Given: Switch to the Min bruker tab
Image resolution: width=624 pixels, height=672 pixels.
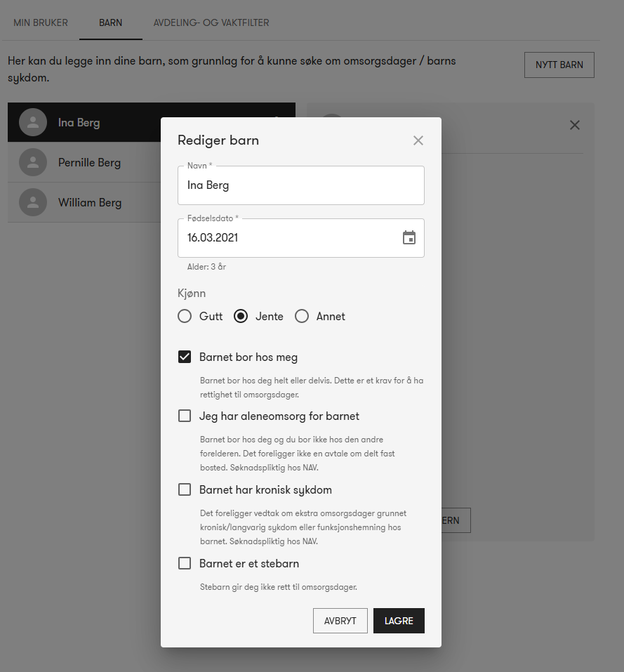Looking at the screenshot, I should [41, 23].
